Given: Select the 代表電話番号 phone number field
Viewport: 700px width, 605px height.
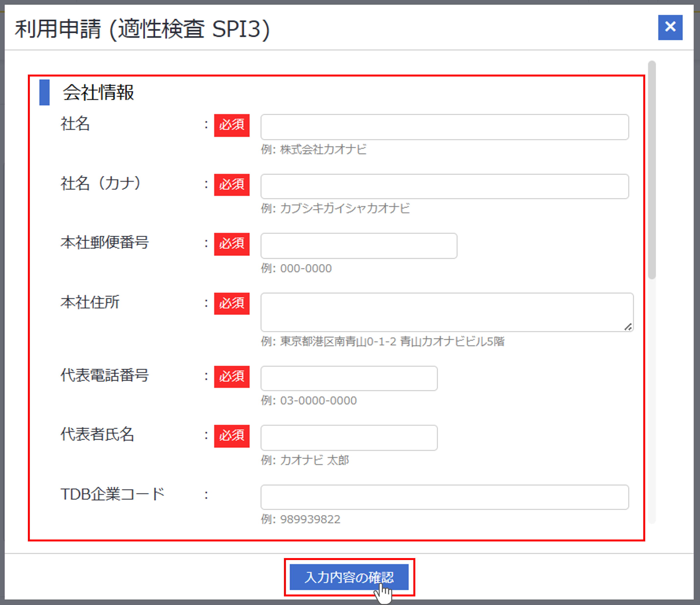Looking at the screenshot, I should 349,378.
